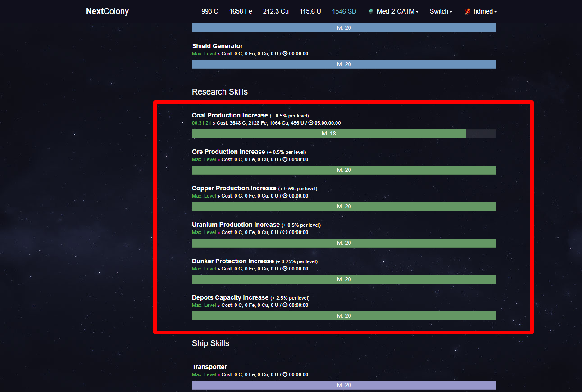Viewport: 582px width, 392px height.
Task: Click the clock icon in Bunker Protection row
Action: [x=285, y=269]
